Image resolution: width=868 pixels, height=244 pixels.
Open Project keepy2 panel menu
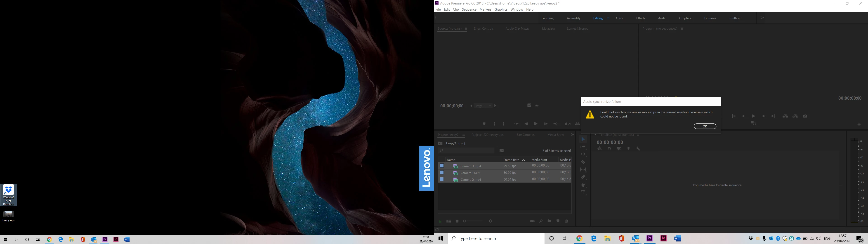464,135
